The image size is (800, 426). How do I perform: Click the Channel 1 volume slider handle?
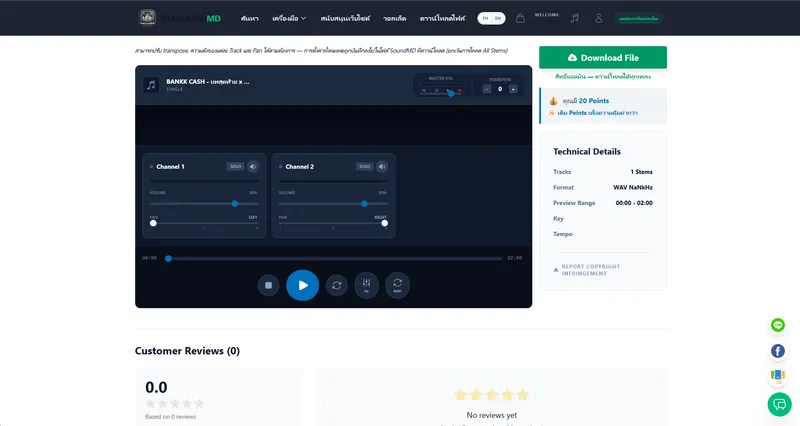coord(235,204)
